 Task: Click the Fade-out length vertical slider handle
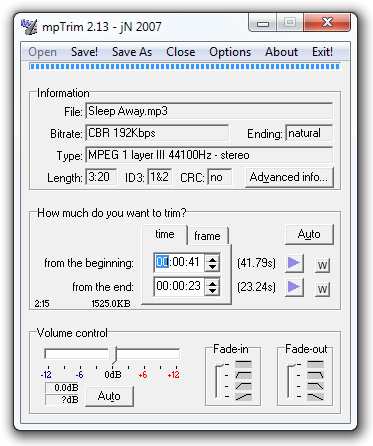[x=292, y=366]
